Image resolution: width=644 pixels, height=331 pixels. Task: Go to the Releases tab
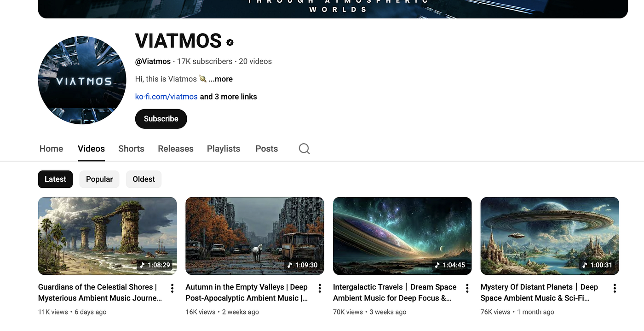[175, 149]
